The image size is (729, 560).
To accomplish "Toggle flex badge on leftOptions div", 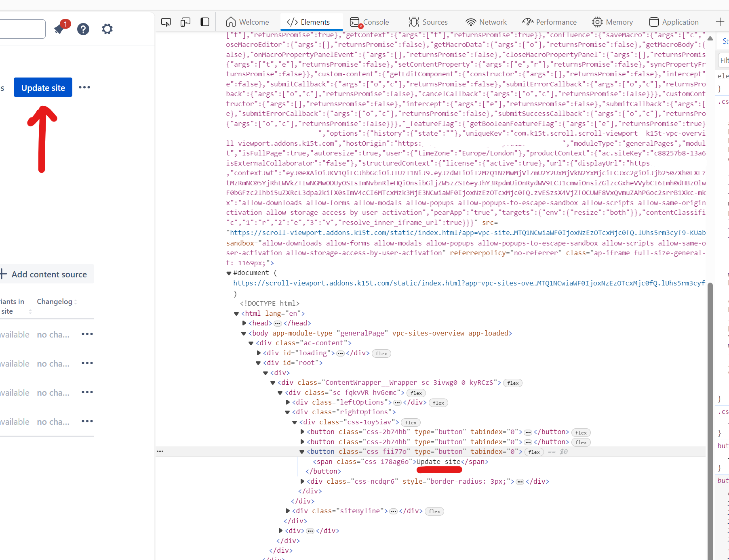I will pos(438,403).
